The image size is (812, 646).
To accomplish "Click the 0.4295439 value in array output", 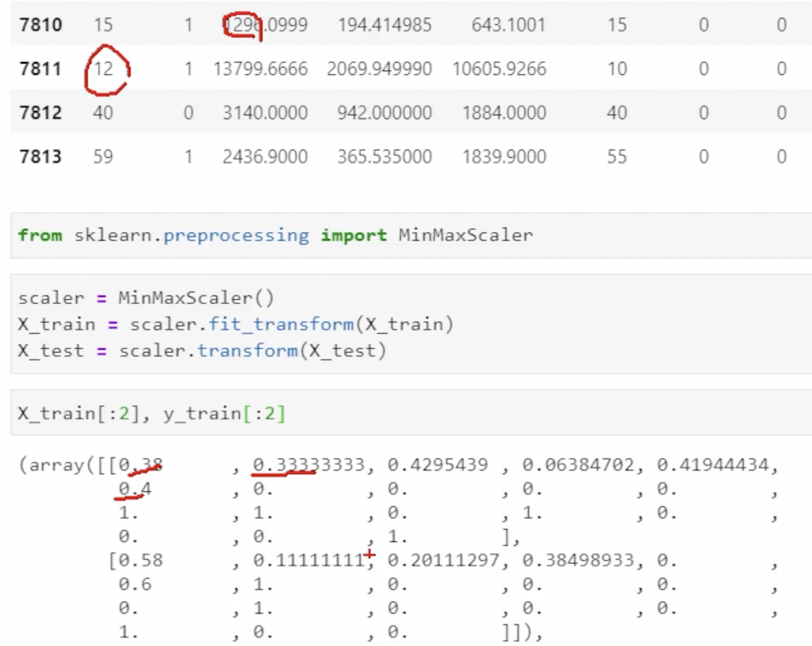I will pos(438,465).
